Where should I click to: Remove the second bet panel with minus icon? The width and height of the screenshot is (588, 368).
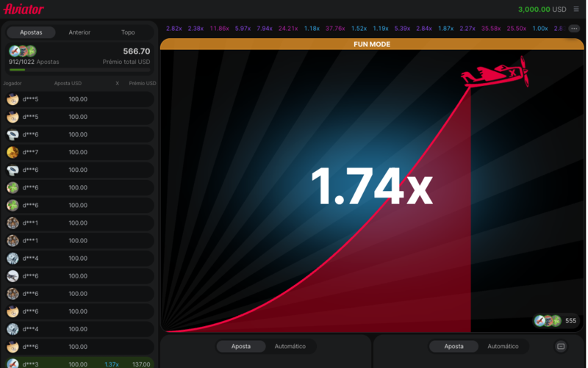tap(561, 346)
